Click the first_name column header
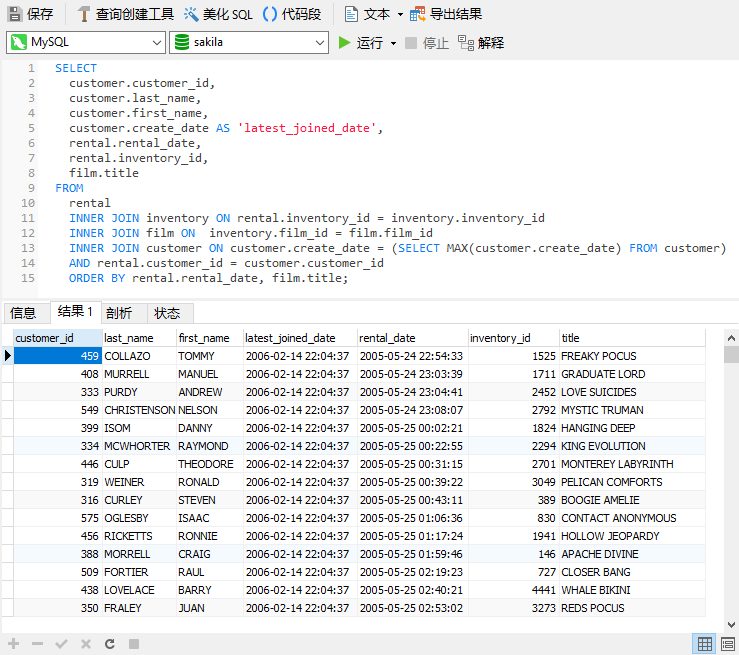This screenshot has width=739, height=655. click(x=210, y=338)
